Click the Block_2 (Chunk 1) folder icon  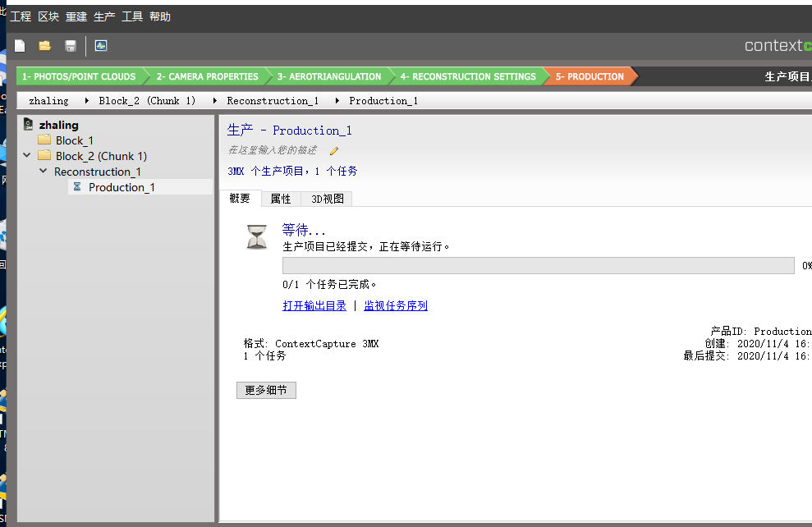point(44,155)
